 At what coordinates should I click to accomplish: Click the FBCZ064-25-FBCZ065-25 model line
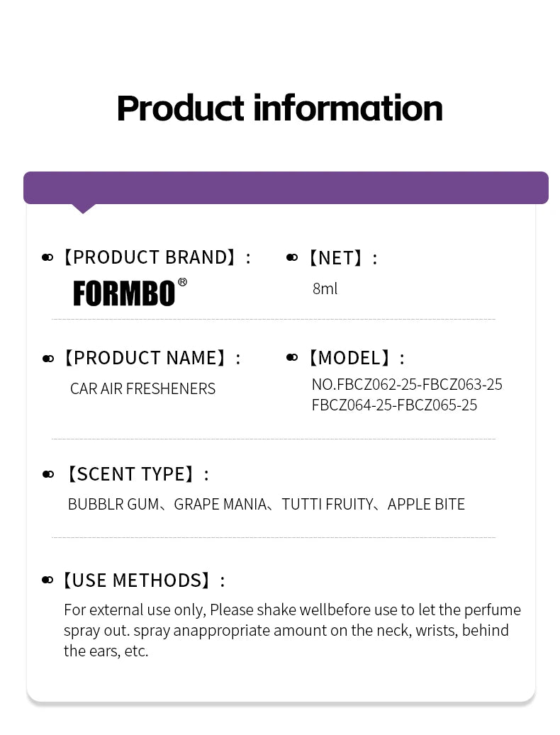point(394,405)
